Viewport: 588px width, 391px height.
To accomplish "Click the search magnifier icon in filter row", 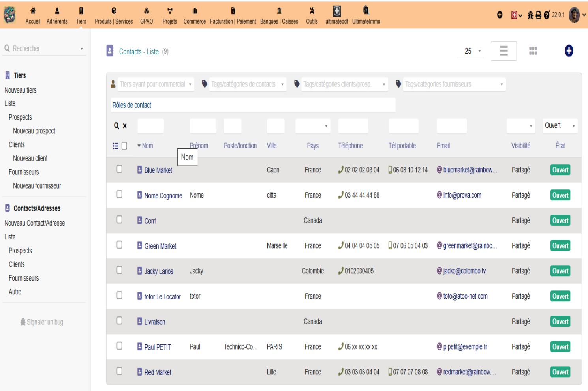I will (x=116, y=126).
